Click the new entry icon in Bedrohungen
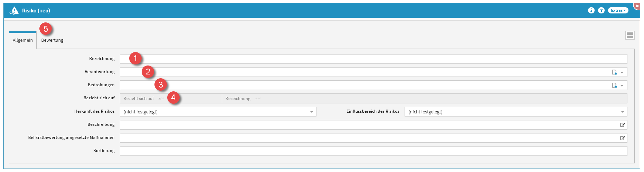The width and height of the screenshot is (644, 172). click(x=614, y=85)
